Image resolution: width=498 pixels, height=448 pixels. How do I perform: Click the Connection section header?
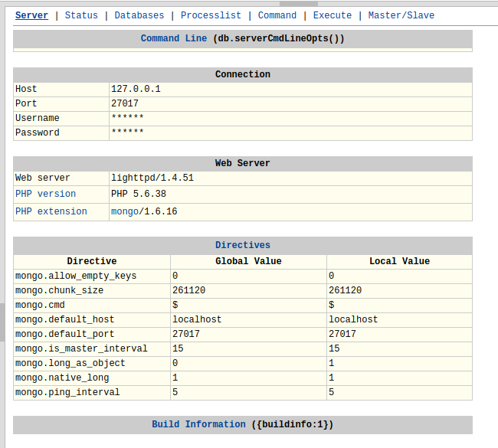tap(242, 74)
